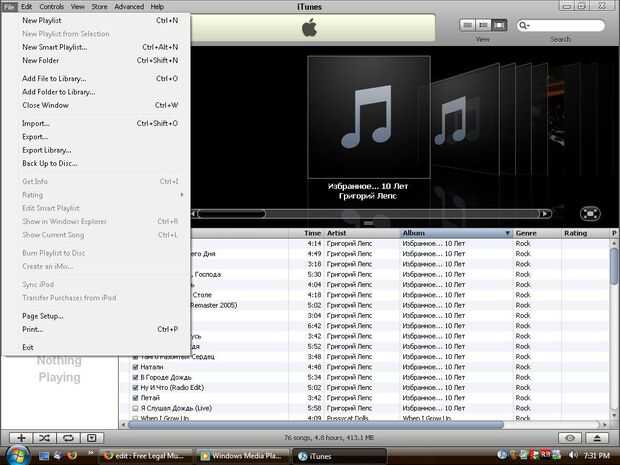Choose New Folder

click(97, 60)
